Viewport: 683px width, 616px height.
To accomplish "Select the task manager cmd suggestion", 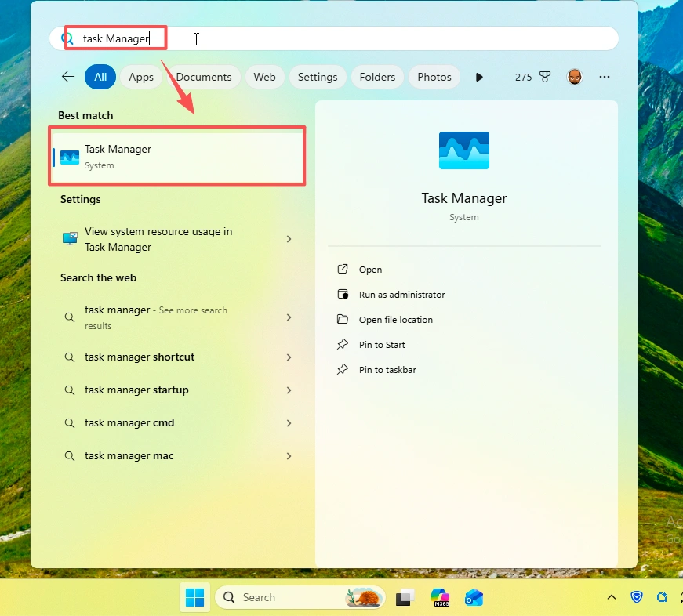I will (x=177, y=423).
